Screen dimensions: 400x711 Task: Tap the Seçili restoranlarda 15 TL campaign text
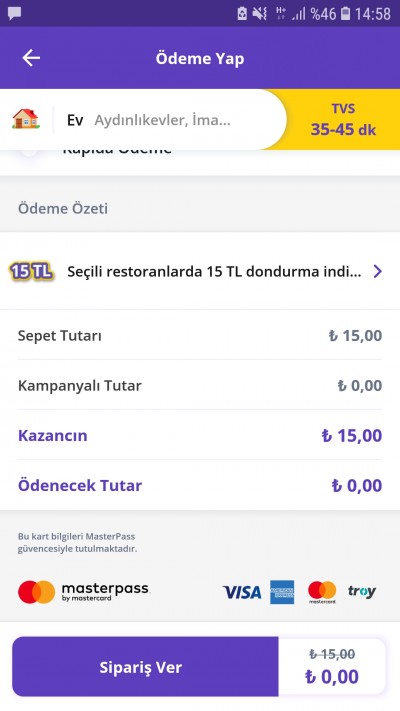(214, 272)
